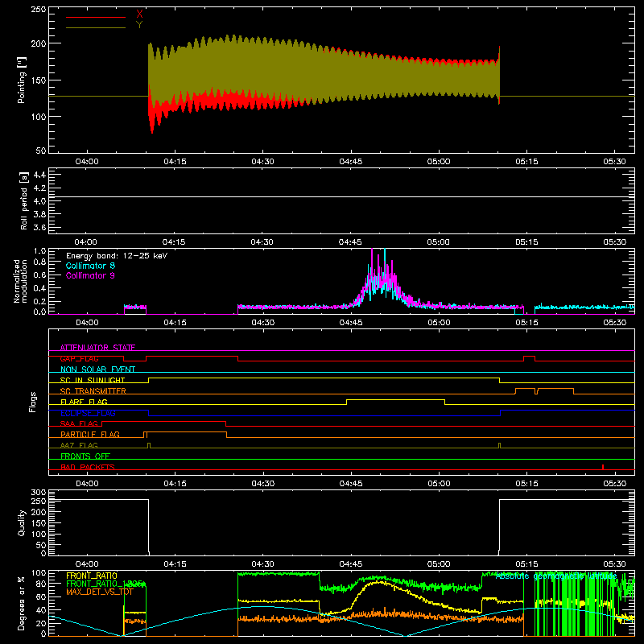Click the NON_SOLAR_EVENT flag label
Image resolution: width=644 pixels, height=644 pixels.
pyautogui.click(x=97, y=369)
